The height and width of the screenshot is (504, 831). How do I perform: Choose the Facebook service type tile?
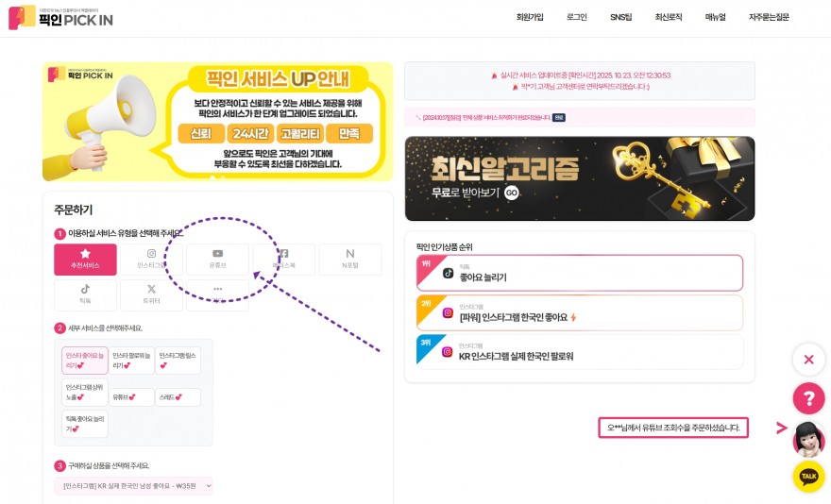pos(284,260)
